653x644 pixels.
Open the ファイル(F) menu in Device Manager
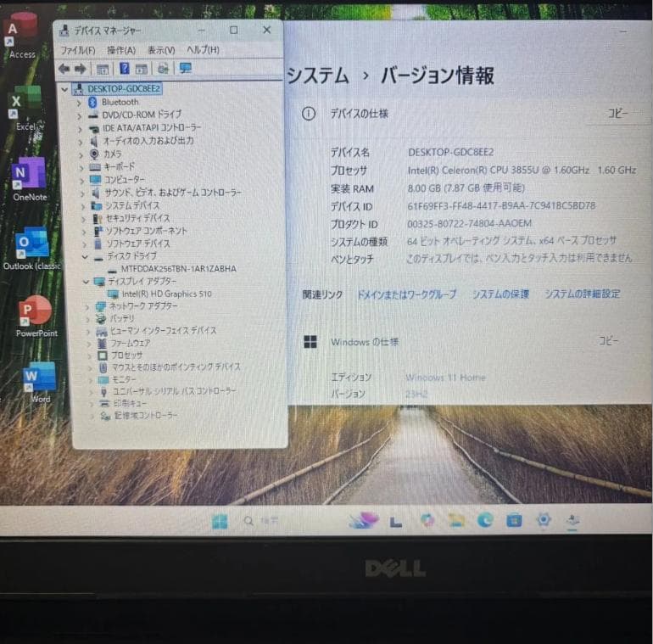(78, 50)
